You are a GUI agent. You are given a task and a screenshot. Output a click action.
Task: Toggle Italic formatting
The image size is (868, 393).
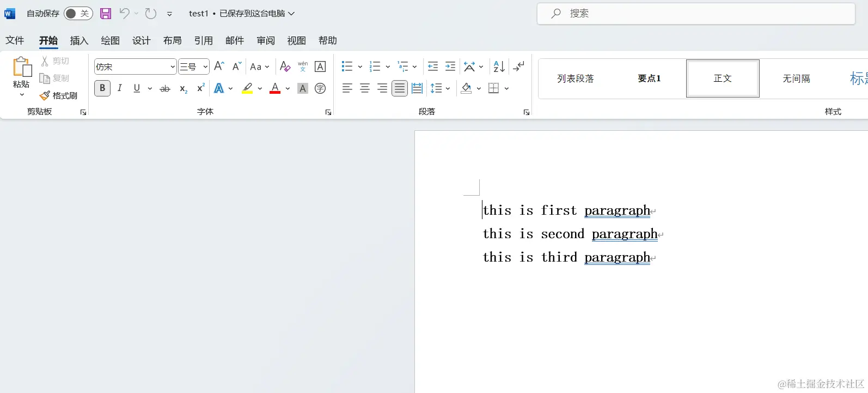pos(119,88)
